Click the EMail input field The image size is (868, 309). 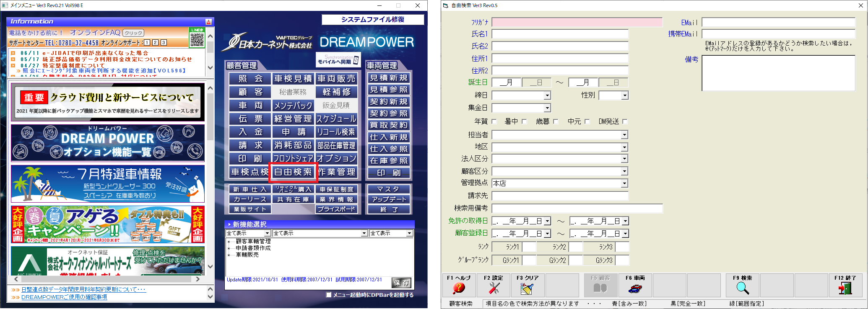779,22
